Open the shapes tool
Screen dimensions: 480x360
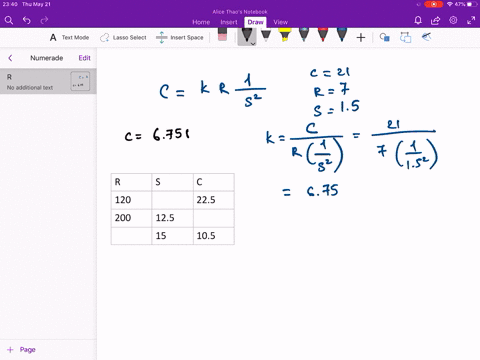384,37
